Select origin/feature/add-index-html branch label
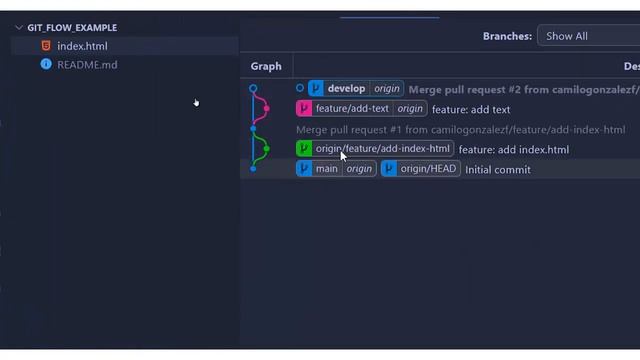640x360 pixels. click(x=382, y=149)
